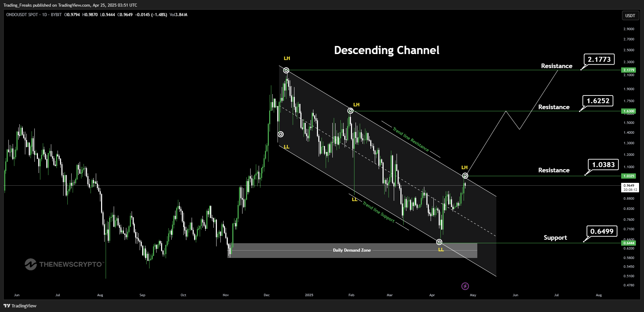This screenshot has height=312, width=644.
Task: Click the Resistance label beside 2.1773
Action: pyautogui.click(x=557, y=66)
